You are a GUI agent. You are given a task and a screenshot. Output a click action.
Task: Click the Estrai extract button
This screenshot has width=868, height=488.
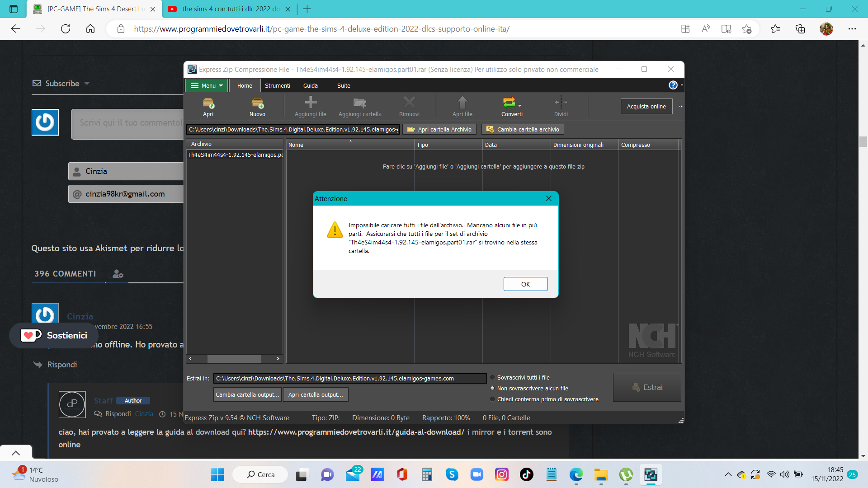(x=647, y=387)
